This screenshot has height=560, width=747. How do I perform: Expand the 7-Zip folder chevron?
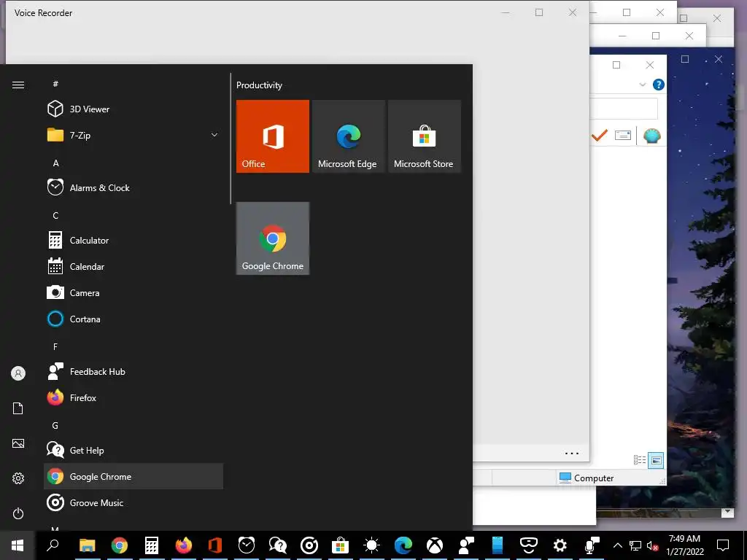click(214, 135)
